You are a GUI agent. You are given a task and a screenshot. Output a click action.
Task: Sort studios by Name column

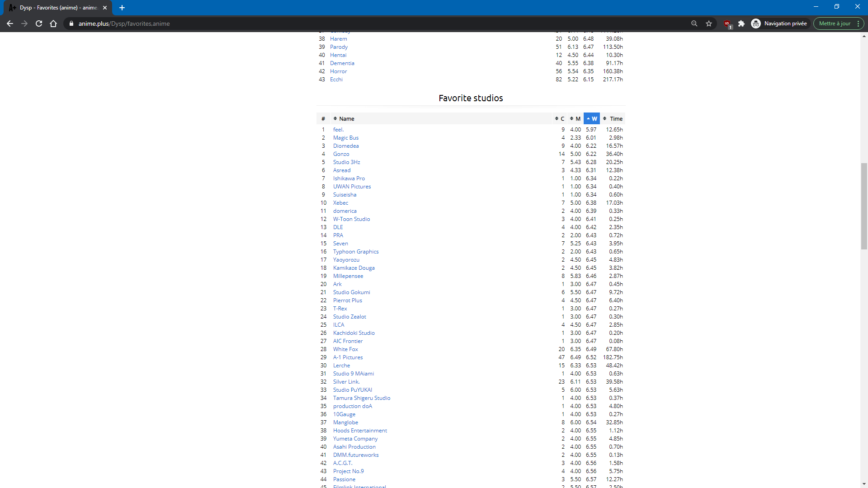346,119
